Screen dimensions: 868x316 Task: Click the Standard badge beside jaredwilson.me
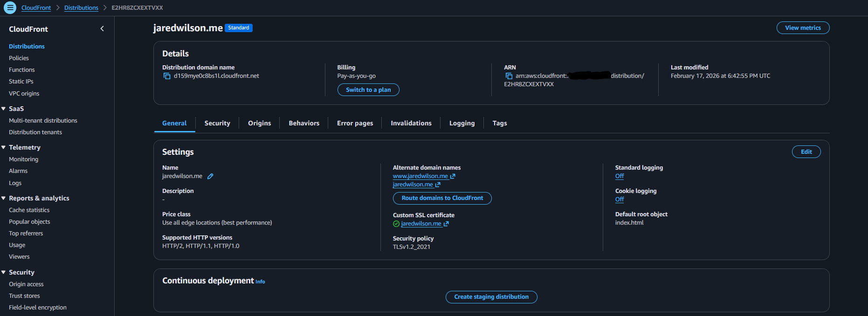click(239, 28)
